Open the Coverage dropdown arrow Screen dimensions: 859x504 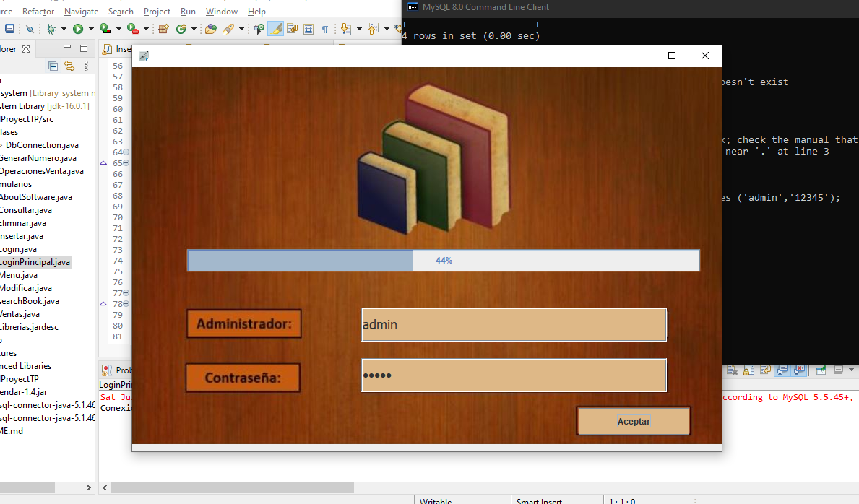(x=118, y=28)
